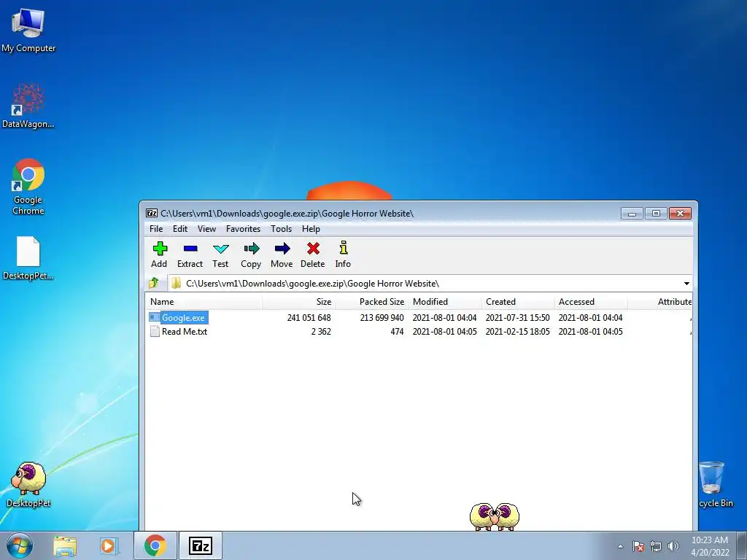Sort by Packed Size column header
Screen dimensions: 747x560
[x=372, y=301]
